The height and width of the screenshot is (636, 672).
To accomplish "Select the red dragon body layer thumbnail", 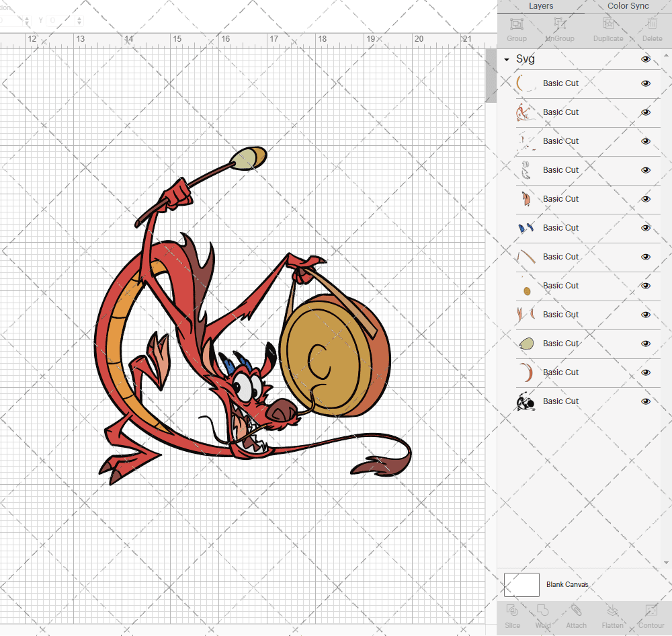I will 525,112.
